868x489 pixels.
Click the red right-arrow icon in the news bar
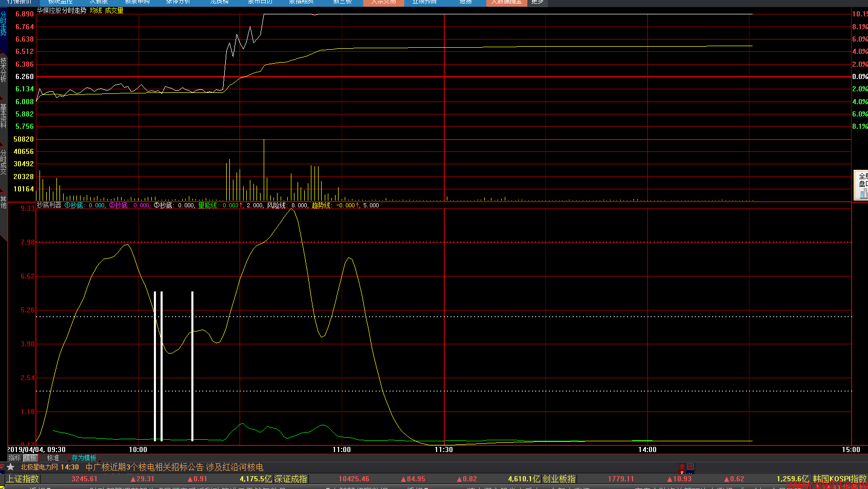click(x=691, y=466)
